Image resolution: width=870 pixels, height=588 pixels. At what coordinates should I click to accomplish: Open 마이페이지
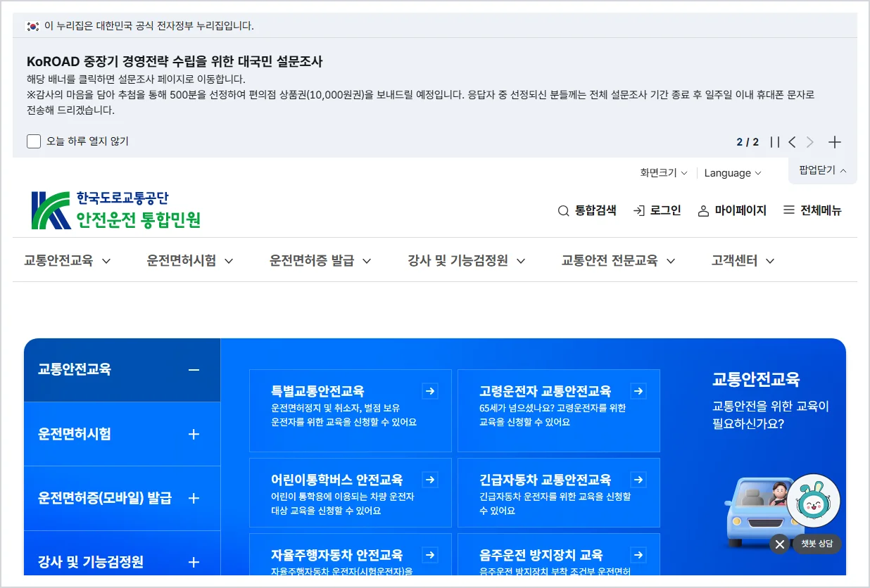click(x=732, y=210)
